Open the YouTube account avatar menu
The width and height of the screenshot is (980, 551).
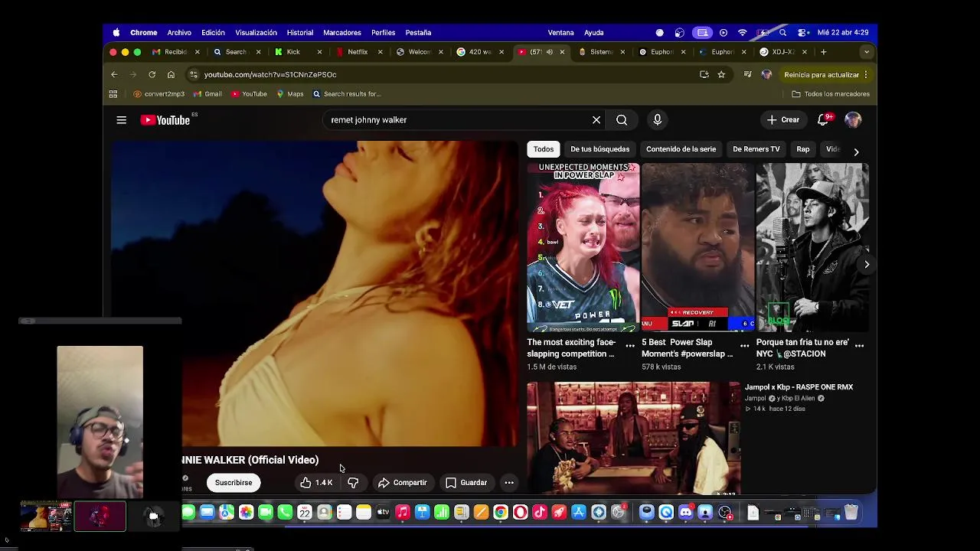(x=853, y=120)
